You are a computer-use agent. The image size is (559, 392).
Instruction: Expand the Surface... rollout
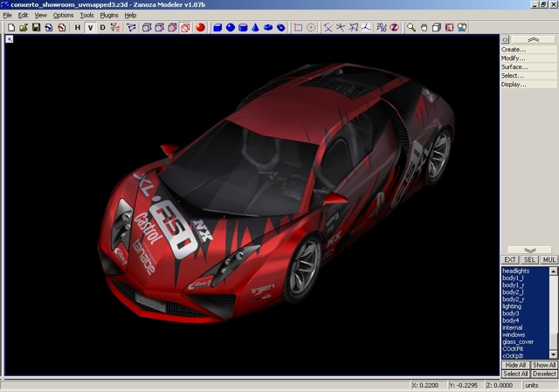[514, 67]
